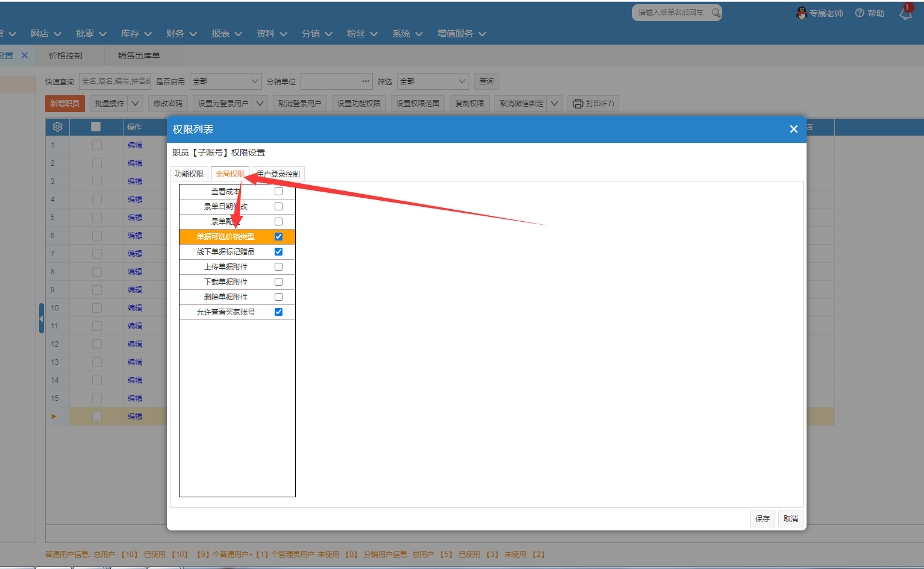Enable the 录单日期修改 checkbox
Image resolution: width=924 pixels, height=569 pixels.
[x=278, y=207]
